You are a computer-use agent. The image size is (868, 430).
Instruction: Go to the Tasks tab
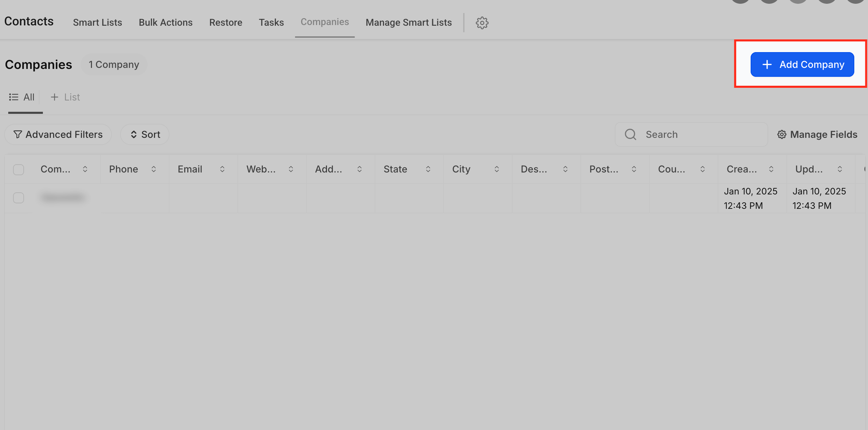(x=271, y=23)
